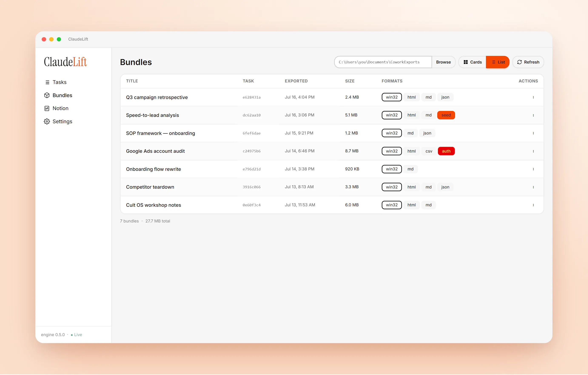Screen dimensions: 588x375
Task: Click the html tag on Cult OS workshop notes
Action: 411,205
